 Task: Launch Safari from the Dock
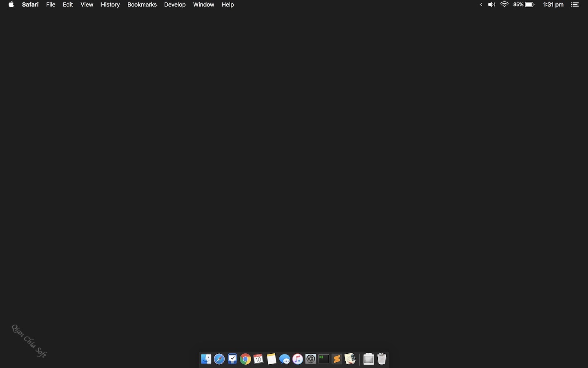[x=219, y=359]
